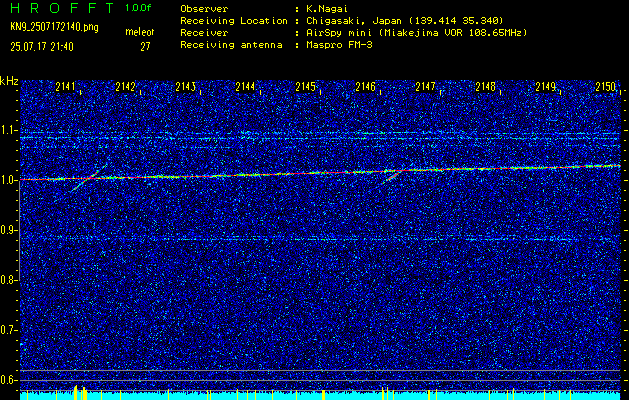Jump to the 2145 time marker
Viewport: 629px width, 400px height.
point(305,86)
